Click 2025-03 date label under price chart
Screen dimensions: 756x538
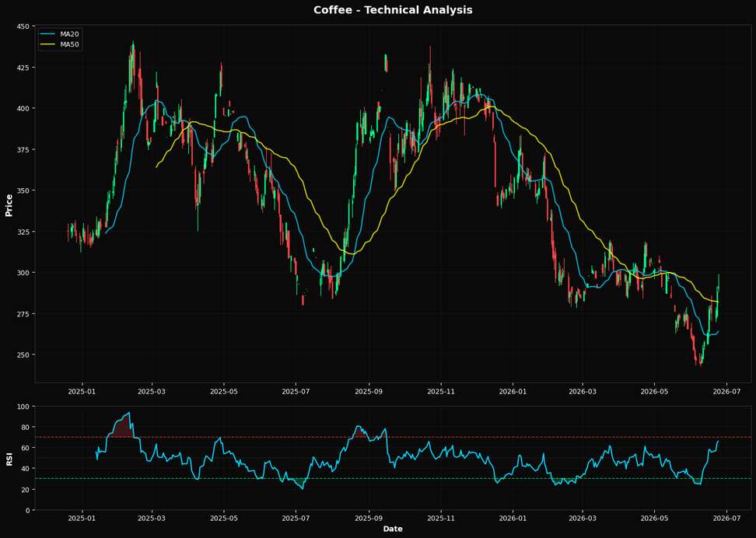point(152,391)
